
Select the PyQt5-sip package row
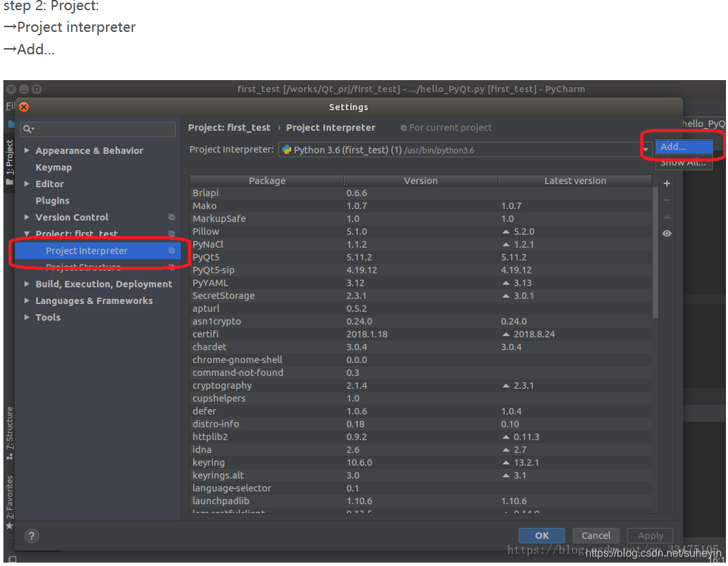click(x=421, y=270)
